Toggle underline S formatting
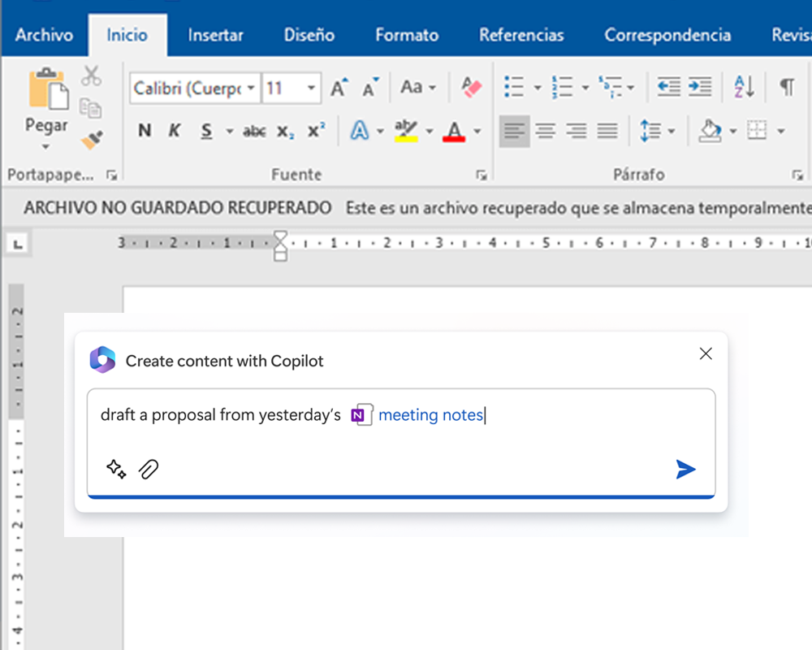812x650 pixels. pos(206,131)
